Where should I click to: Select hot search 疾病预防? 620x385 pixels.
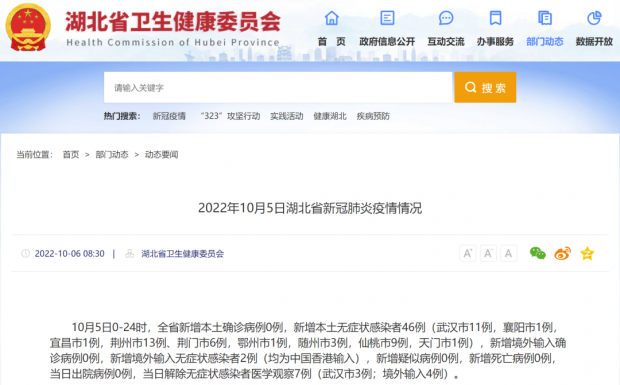[x=373, y=116]
